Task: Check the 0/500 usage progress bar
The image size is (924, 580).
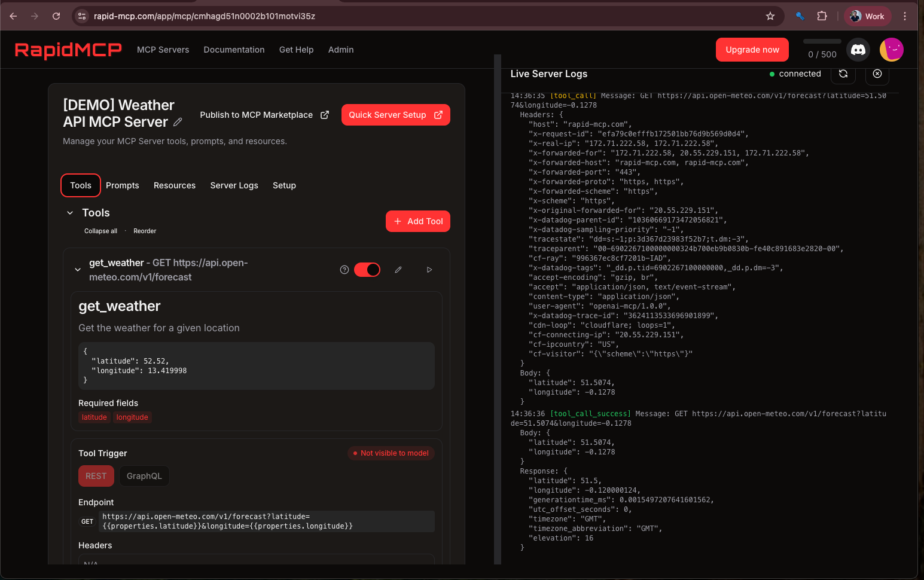Action: click(821, 42)
